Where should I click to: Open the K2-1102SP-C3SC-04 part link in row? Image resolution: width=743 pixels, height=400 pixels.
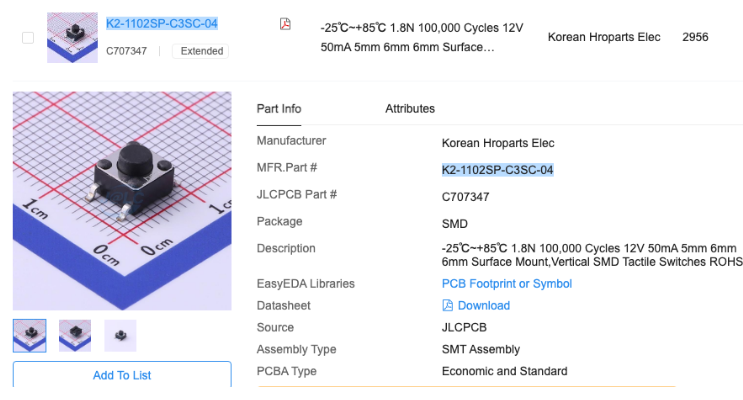162,23
